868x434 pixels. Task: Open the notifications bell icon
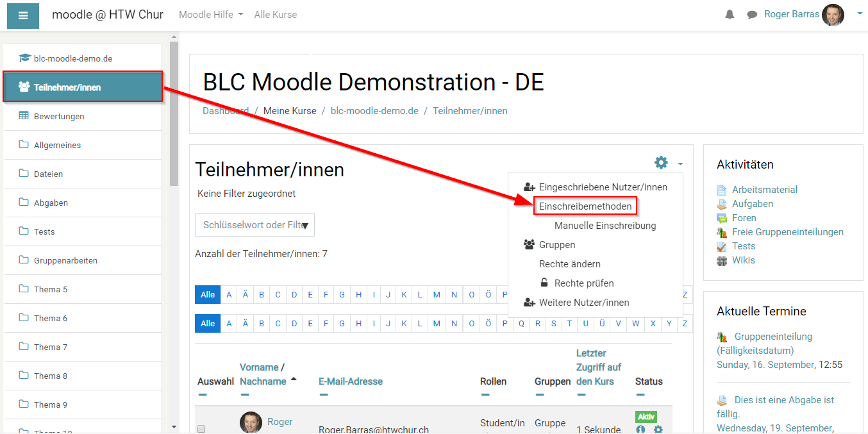click(730, 15)
